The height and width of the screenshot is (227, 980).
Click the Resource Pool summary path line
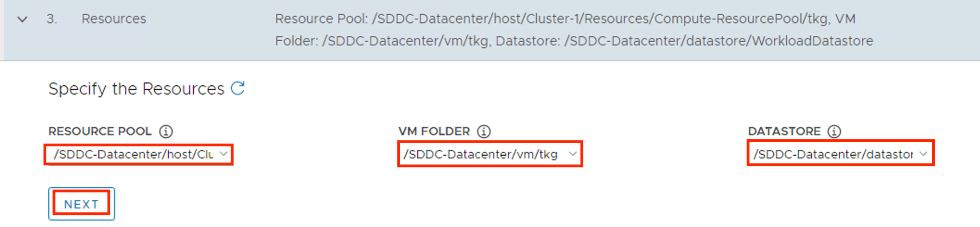[x=565, y=19]
